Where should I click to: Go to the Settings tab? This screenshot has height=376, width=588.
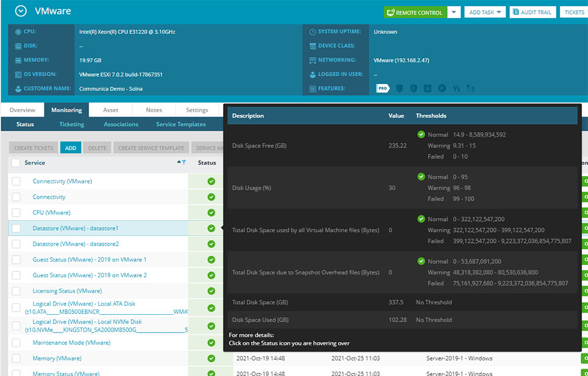click(197, 110)
